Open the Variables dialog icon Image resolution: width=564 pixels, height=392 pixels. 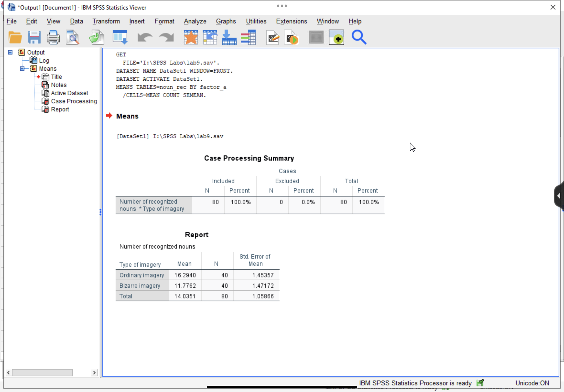coord(248,37)
